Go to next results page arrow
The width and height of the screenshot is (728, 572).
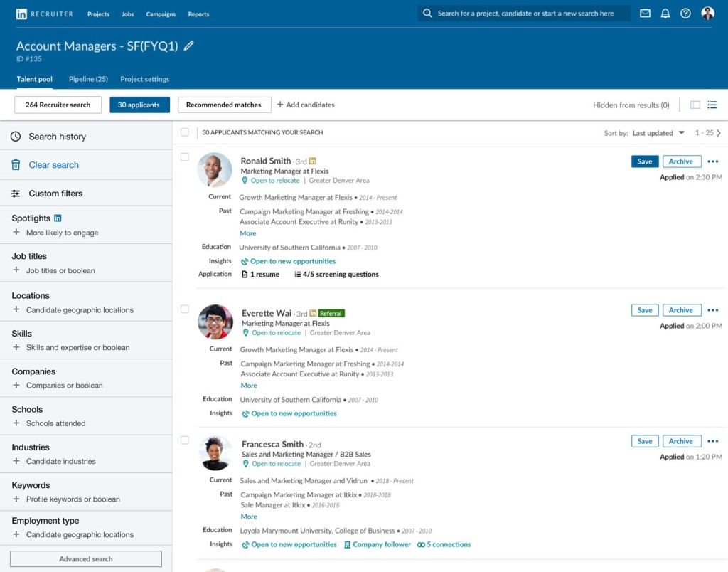(719, 133)
